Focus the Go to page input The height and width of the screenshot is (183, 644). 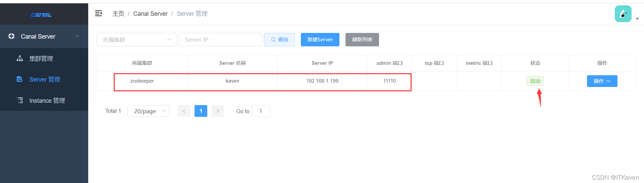pos(261,111)
